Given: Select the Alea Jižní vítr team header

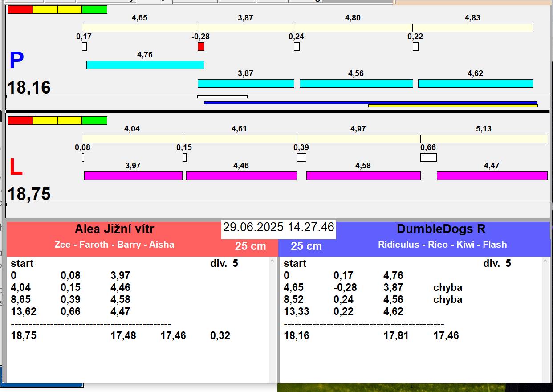Looking at the screenshot, I should pyautogui.click(x=114, y=229).
